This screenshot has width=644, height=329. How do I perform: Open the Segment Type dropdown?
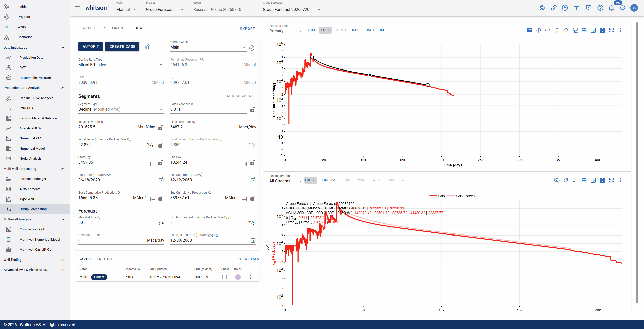[x=121, y=109]
